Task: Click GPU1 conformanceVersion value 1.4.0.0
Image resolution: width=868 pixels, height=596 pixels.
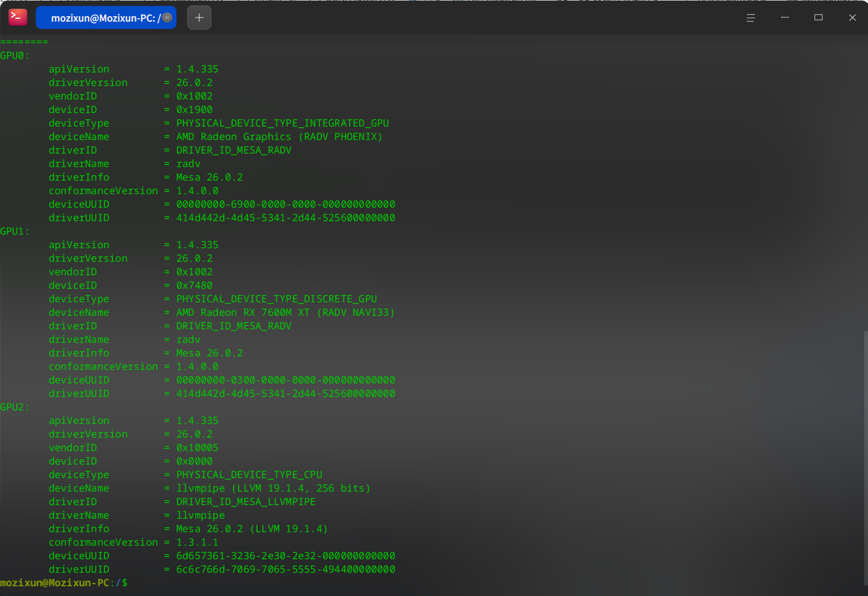Action: click(197, 367)
